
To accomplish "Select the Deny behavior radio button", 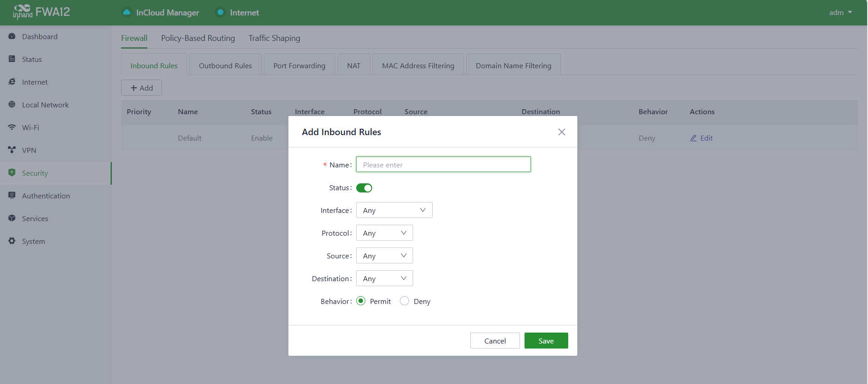I will (404, 301).
